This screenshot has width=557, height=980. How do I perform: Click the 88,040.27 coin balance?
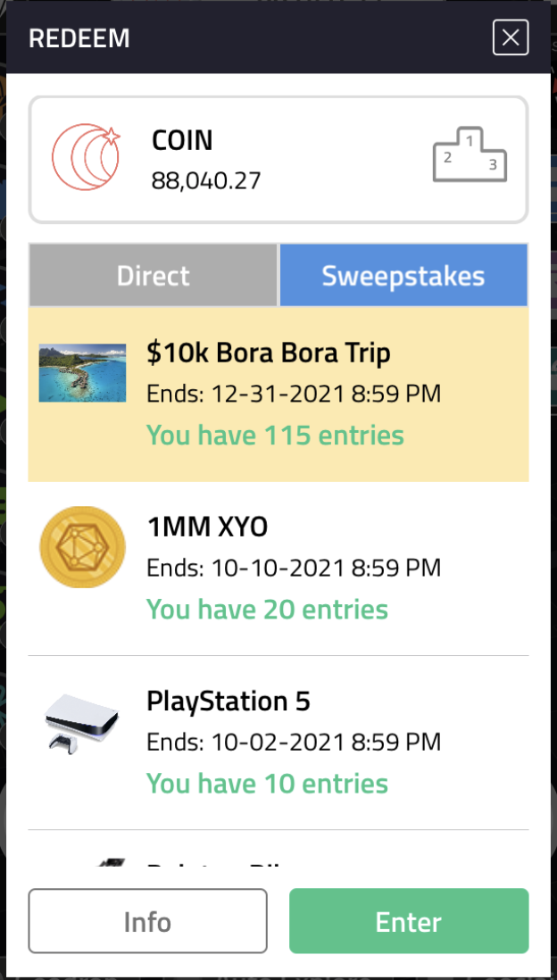[x=205, y=181]
